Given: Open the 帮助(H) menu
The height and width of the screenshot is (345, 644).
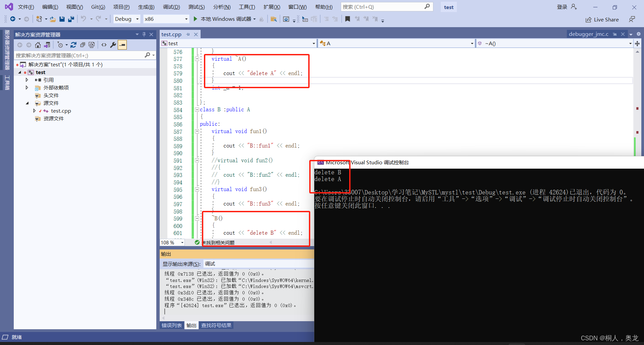Looking at the screenshot, I should (x=324, y=7).
